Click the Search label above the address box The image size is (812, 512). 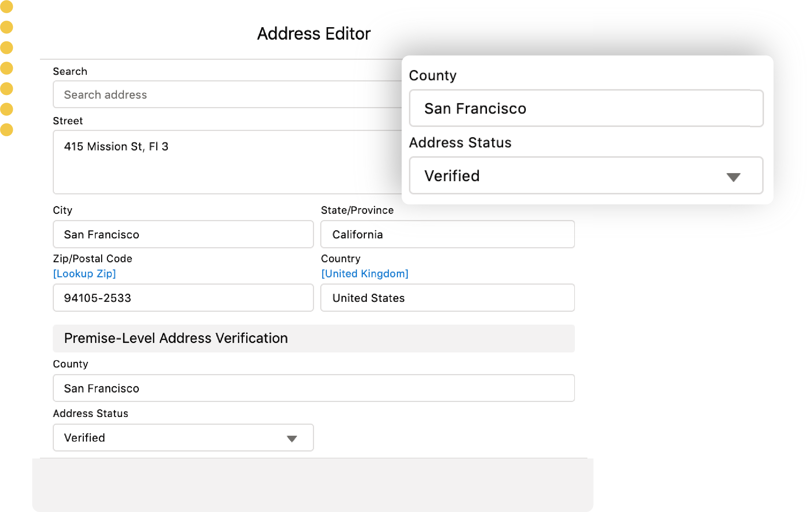[x=70, y=71]
